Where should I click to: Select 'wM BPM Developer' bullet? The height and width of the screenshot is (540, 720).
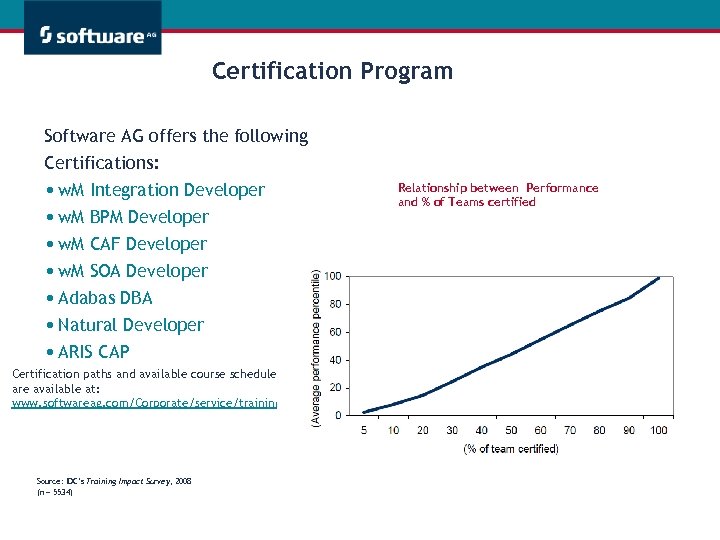tap(133, 217)
